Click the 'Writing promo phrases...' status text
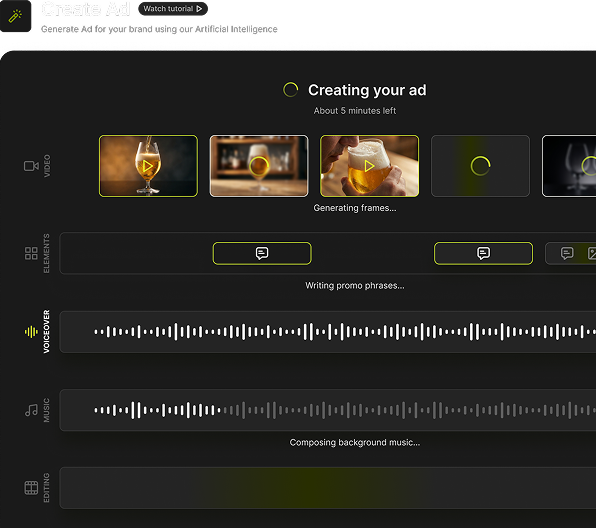Screen dimensions: 596x528 tap(355, 285)
